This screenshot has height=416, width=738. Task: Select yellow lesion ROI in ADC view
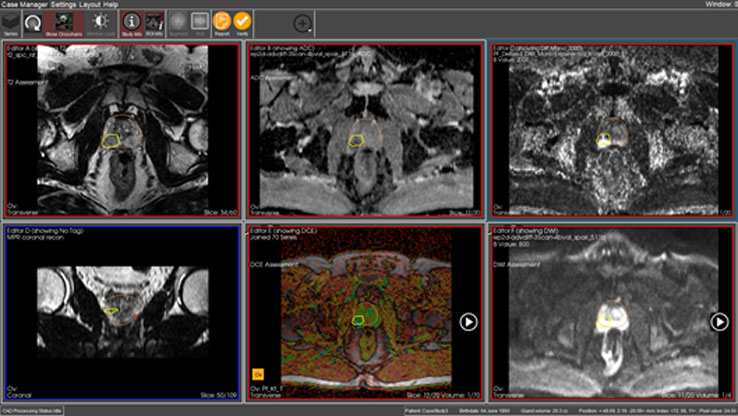(356, 140)
